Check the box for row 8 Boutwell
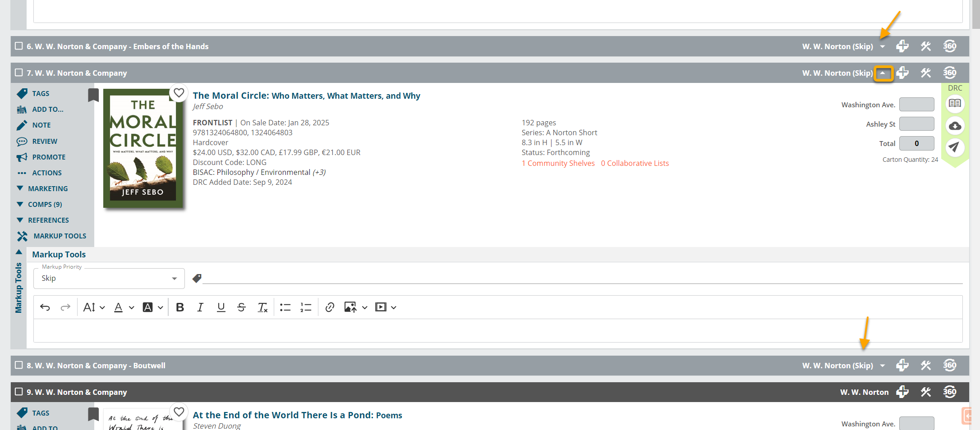This screenshot has height=430, width=980. click(x=19, y=365)
